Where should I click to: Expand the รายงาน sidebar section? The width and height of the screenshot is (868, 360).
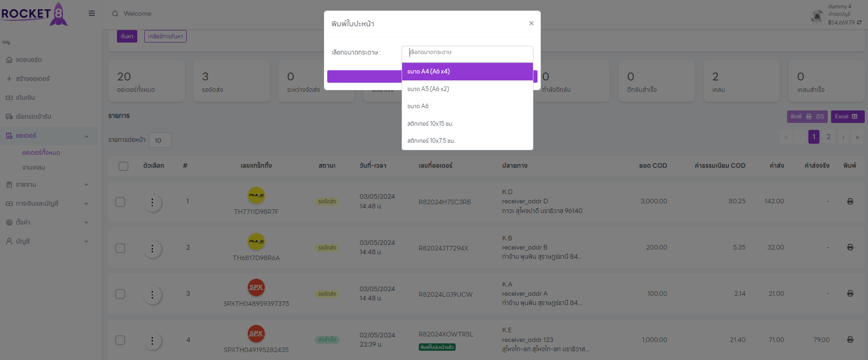(49, 184)
